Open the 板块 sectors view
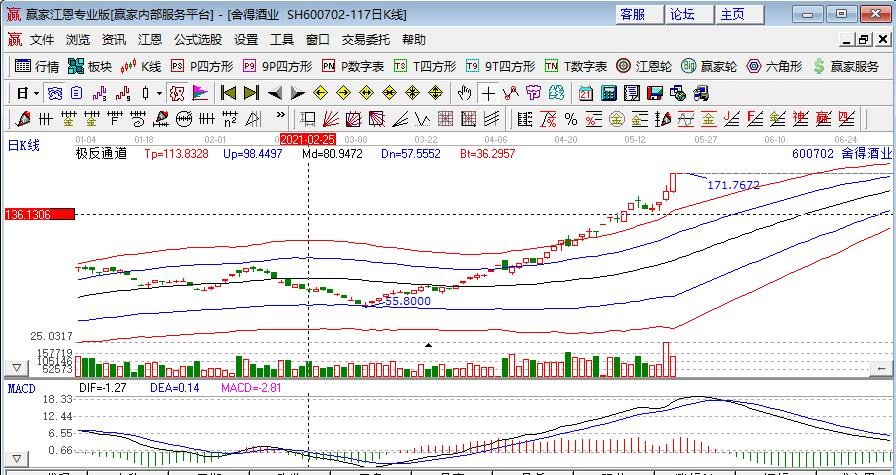 point(90,66)
